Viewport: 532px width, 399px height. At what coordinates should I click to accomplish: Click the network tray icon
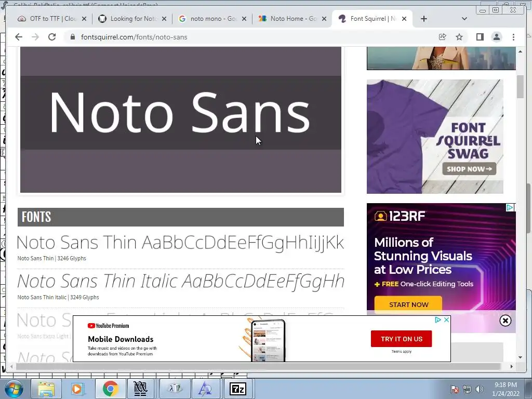click(467, 389)
